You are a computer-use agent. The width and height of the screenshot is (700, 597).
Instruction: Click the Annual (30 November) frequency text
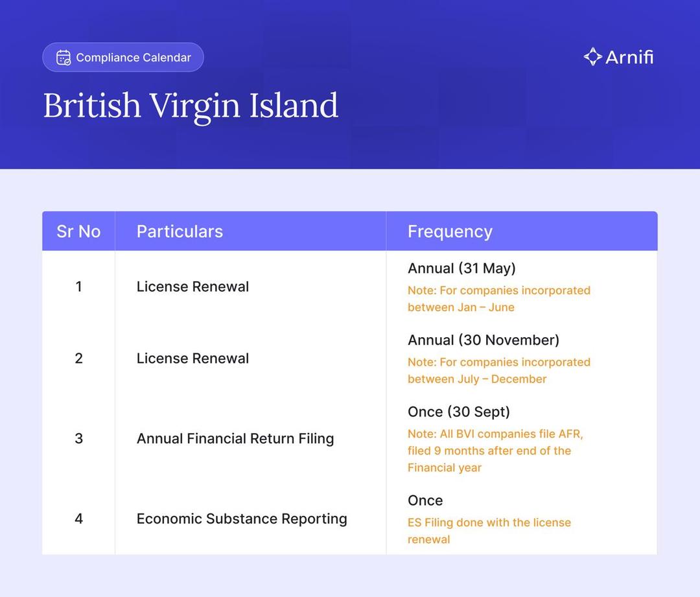[x=484, y=340]
